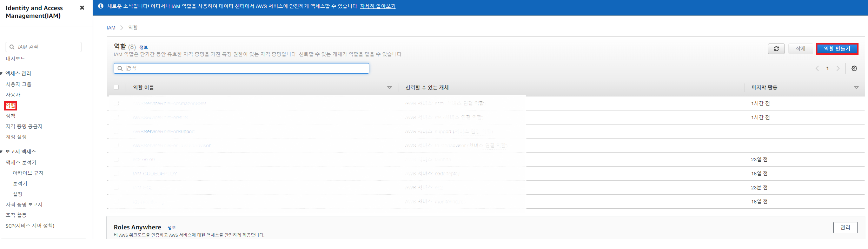Click the Roles Anywhere heading
Image resolution: width=868 pixels, height=249 pixels.
click(137, 227)
